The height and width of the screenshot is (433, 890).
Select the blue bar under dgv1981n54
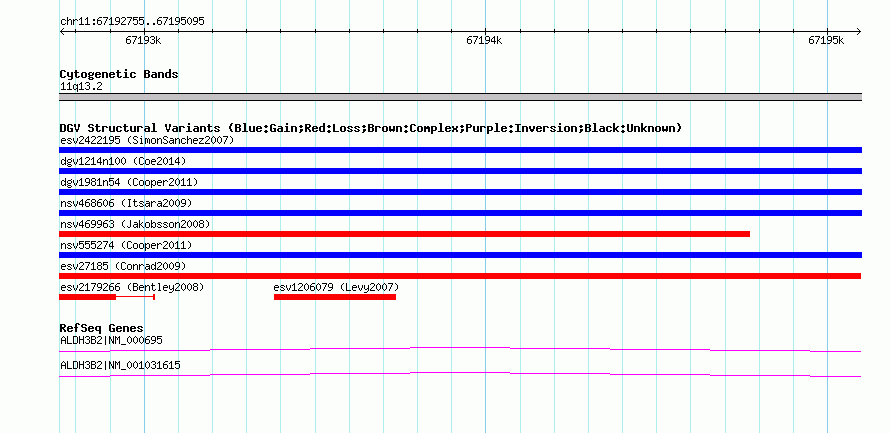[x=460, y=192]
